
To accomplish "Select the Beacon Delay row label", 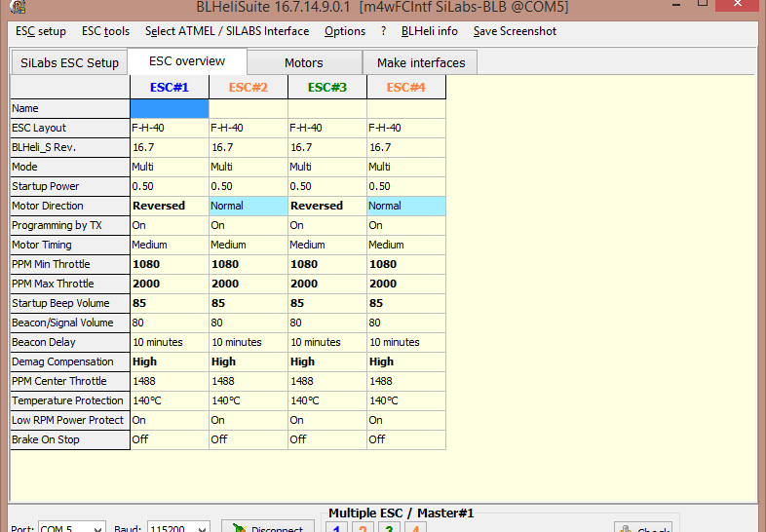I will point(70,342).
